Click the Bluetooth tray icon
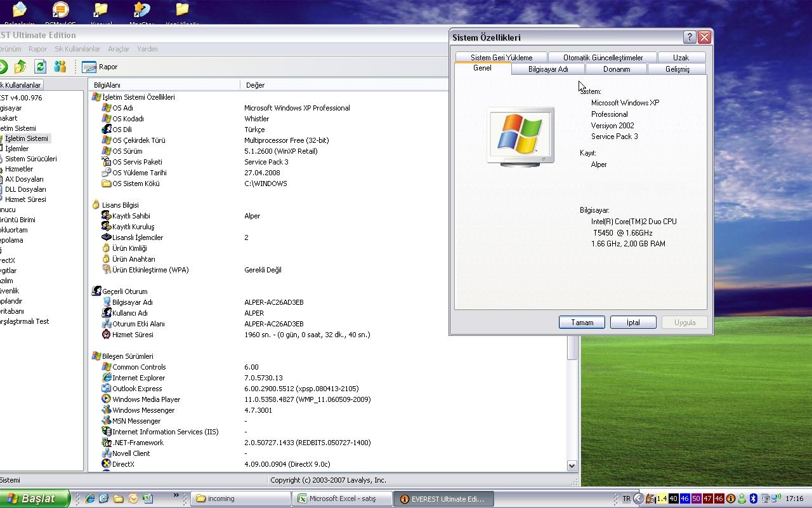812x508 pixels. coord(753,498)
